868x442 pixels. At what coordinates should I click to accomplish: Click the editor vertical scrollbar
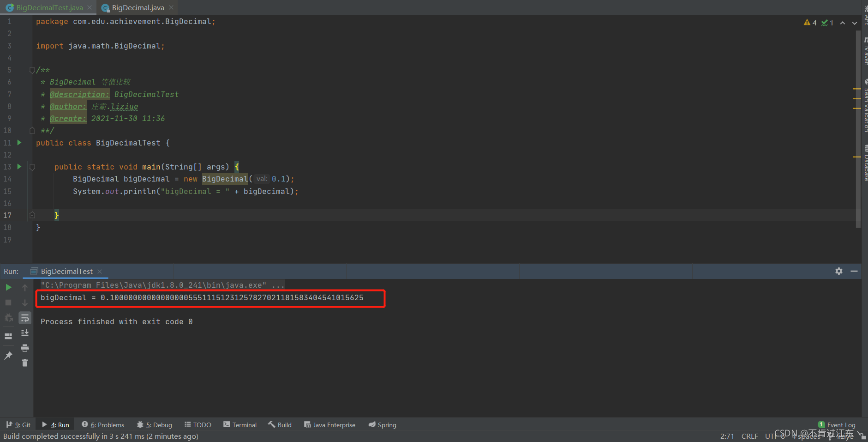[x=858, y=129]
